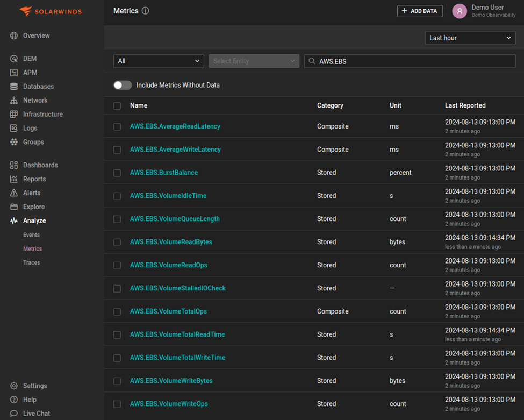The width and height of the screenshot is (524, 420).
Task: Toggle Include Metrics Without Data switch
Action: pos(123,86)
